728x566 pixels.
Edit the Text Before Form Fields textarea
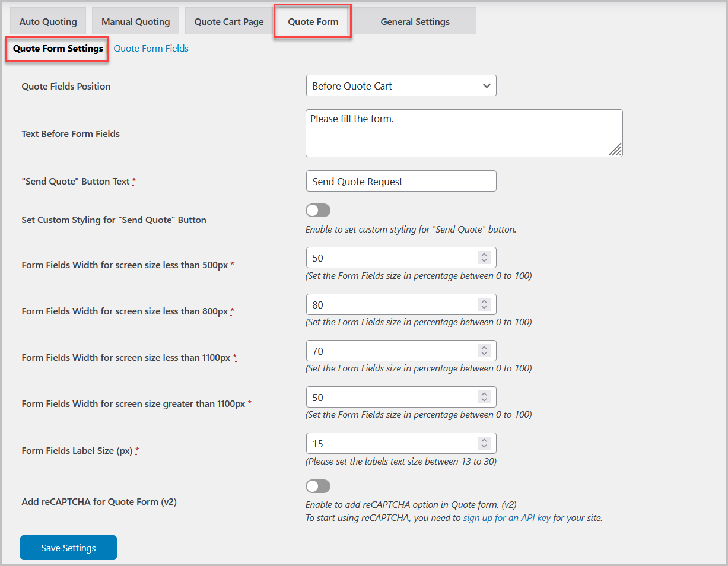(463, 133)
